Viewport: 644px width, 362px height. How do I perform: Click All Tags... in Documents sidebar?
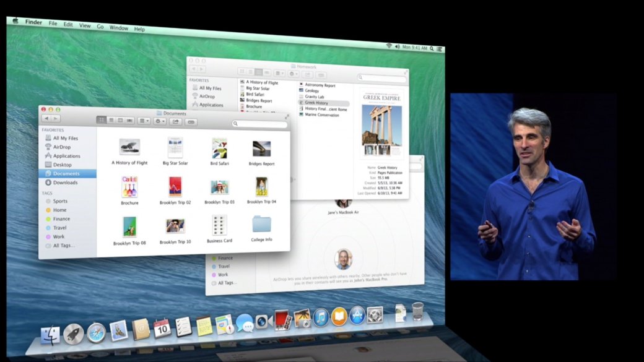click(x=64, y=246)
